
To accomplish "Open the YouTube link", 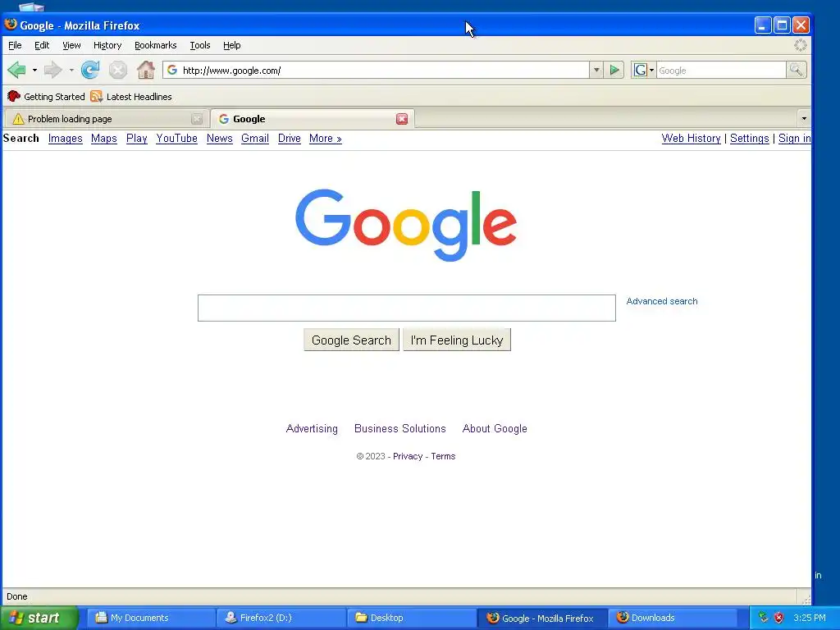I will click(x=177, y=138).
